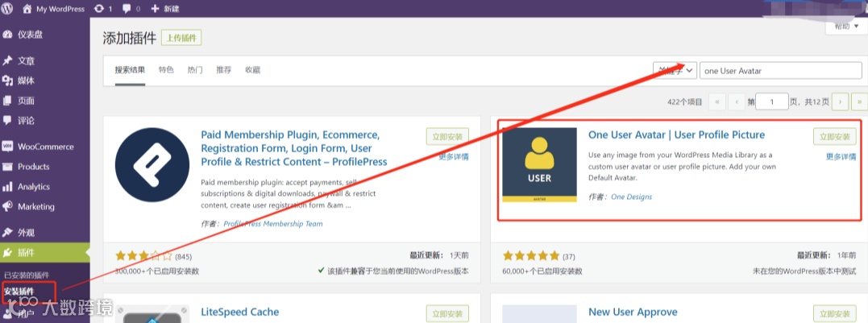This screenshot has height=323, width=868.
Task: Go to the next results page
Action: click(x=841, y=101)
